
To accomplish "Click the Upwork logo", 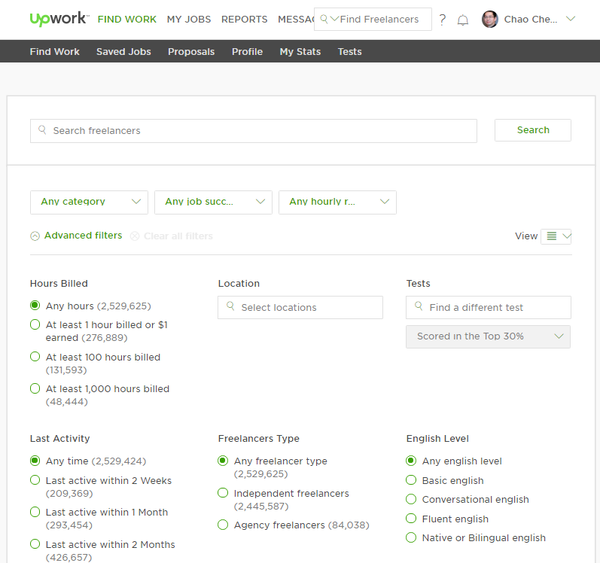I will (59, 18).
